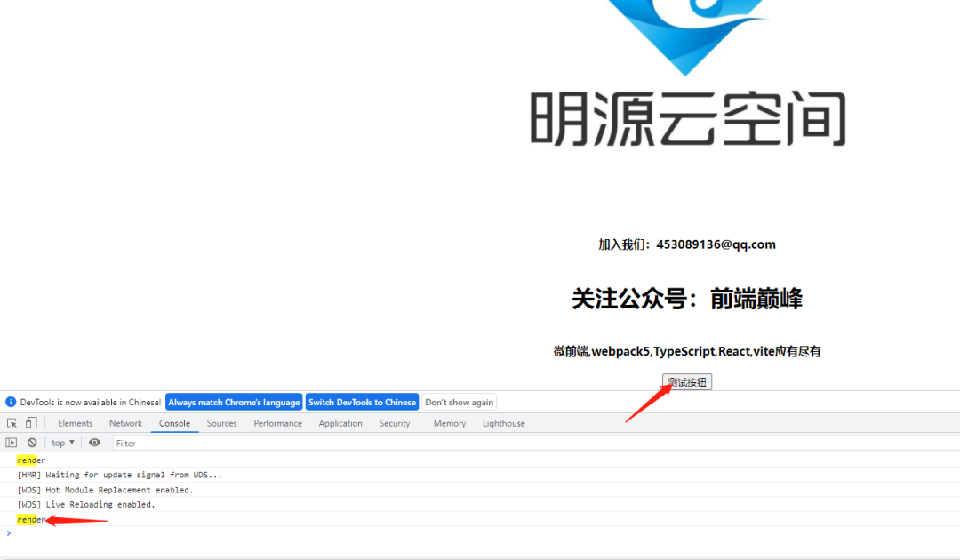The image size is (960, 560).
Task: Click the console Filter input field
Action: pos(536,443)
